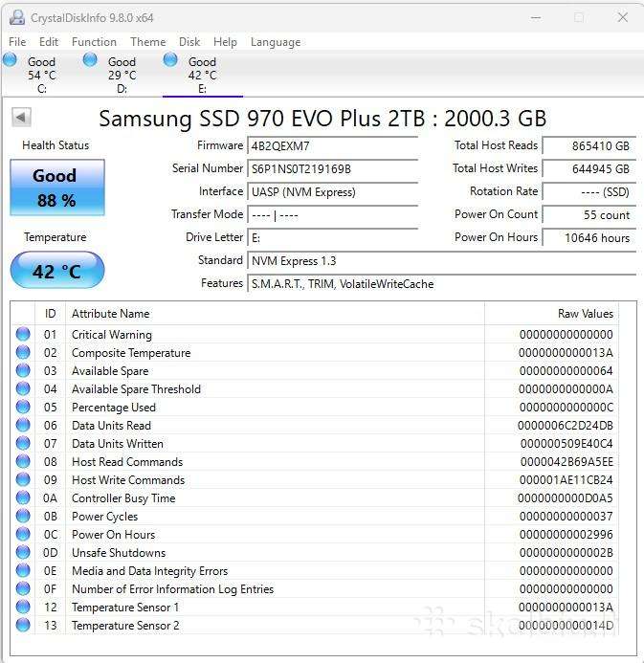Screen dimensions: 644x663
Task: Click the 42 °C temperature button
Action: coord(57,270)
